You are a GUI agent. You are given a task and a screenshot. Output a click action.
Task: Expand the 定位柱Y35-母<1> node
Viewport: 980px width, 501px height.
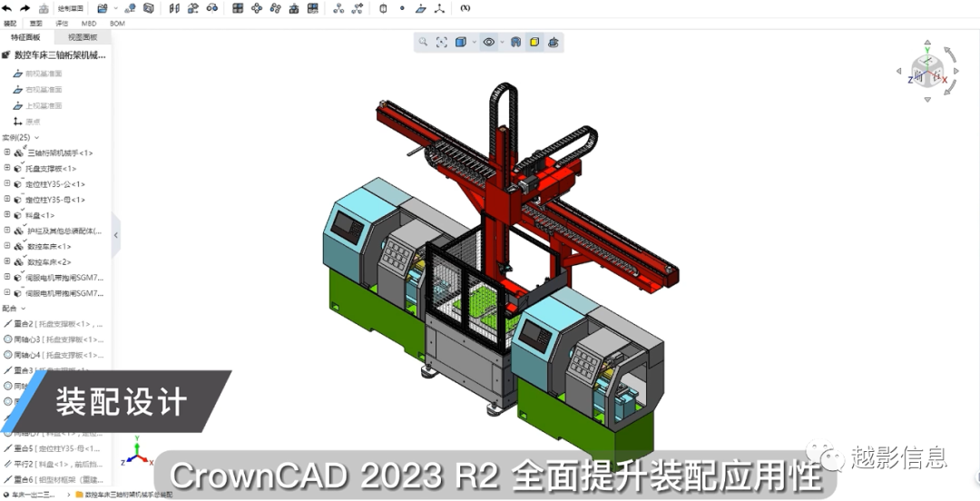coord(7,199)
